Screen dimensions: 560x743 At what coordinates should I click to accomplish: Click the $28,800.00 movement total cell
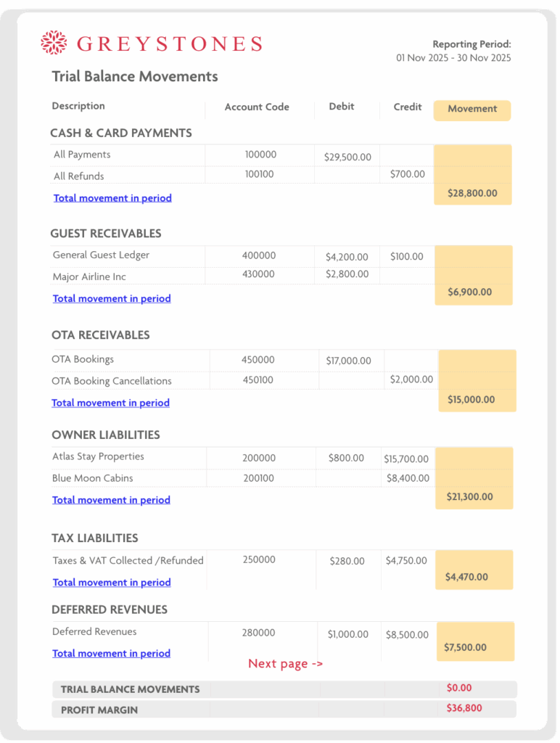click(x=472, y=194)
